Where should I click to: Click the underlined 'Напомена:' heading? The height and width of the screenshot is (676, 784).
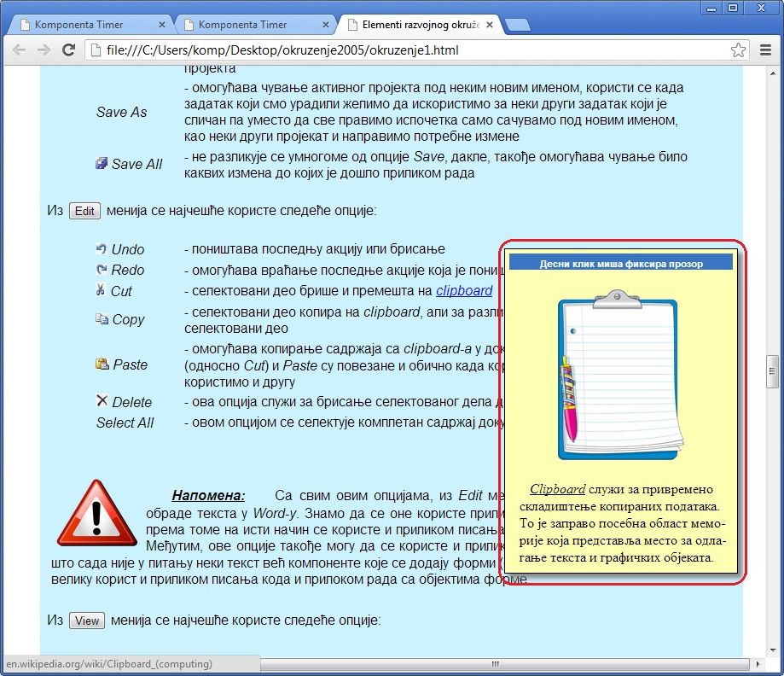(x=208, y=495)
